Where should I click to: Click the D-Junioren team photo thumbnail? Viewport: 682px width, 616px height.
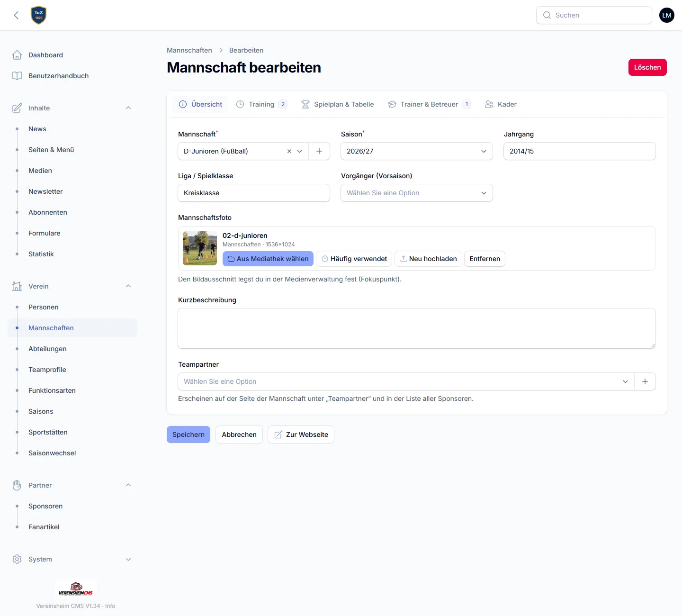200,248
